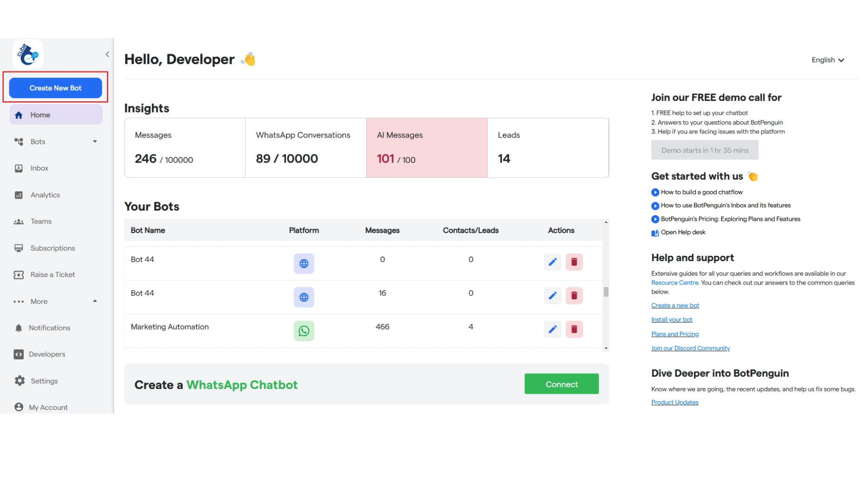Open Analytics in the sidebar
Viewport: 868px width, 502px height.
point(45,195)
